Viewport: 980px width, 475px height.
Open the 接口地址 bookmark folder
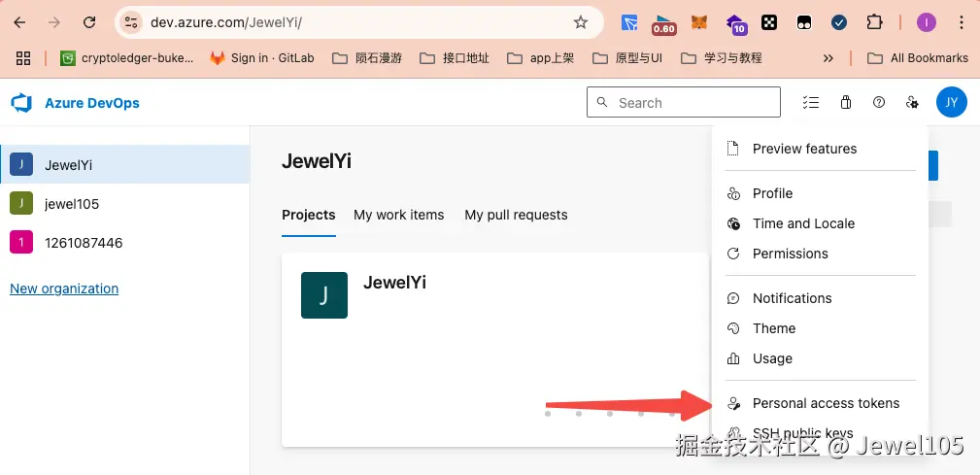click(455, 58)
